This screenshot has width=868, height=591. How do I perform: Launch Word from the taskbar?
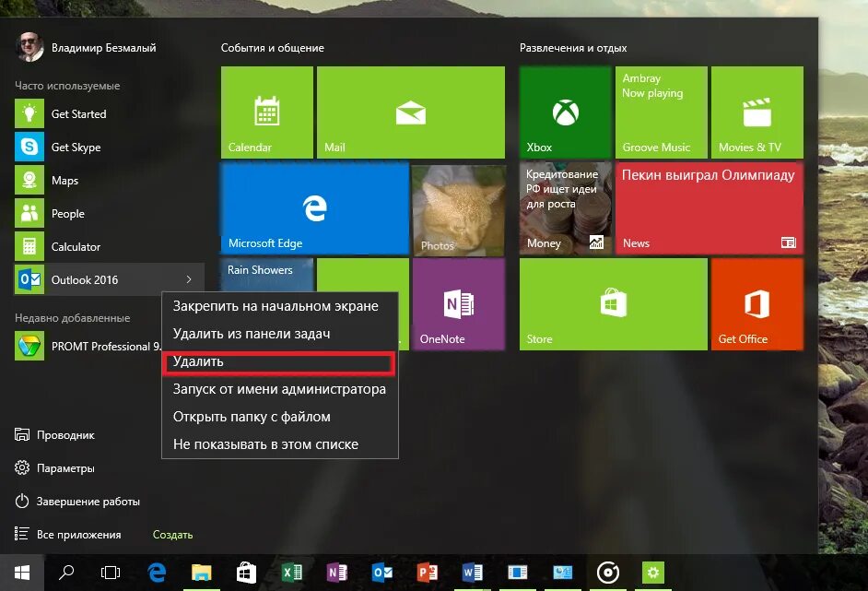472,573
